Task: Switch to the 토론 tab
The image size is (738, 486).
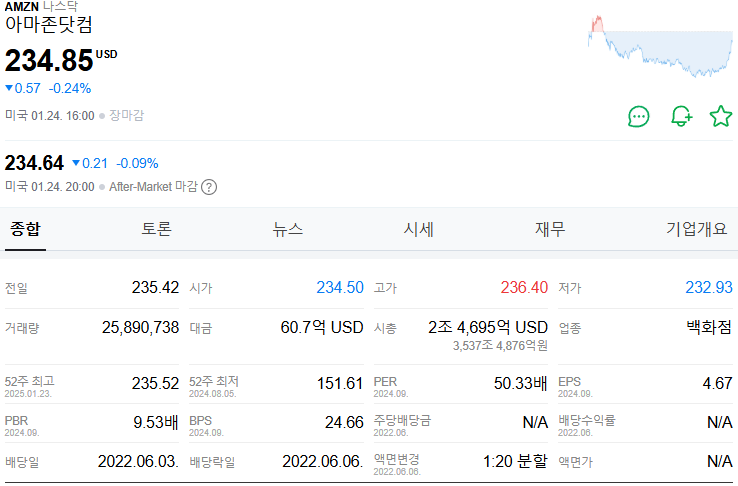Action: (x=156, y=229)
